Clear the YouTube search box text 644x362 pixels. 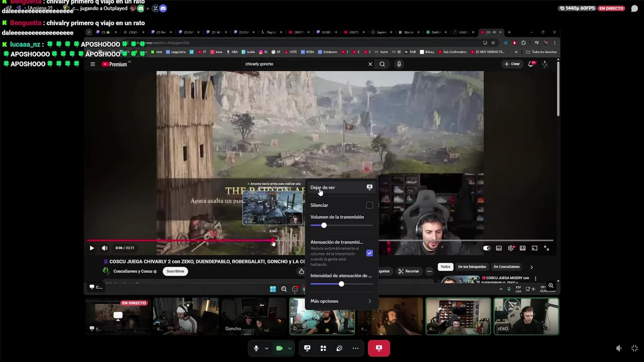370,64
